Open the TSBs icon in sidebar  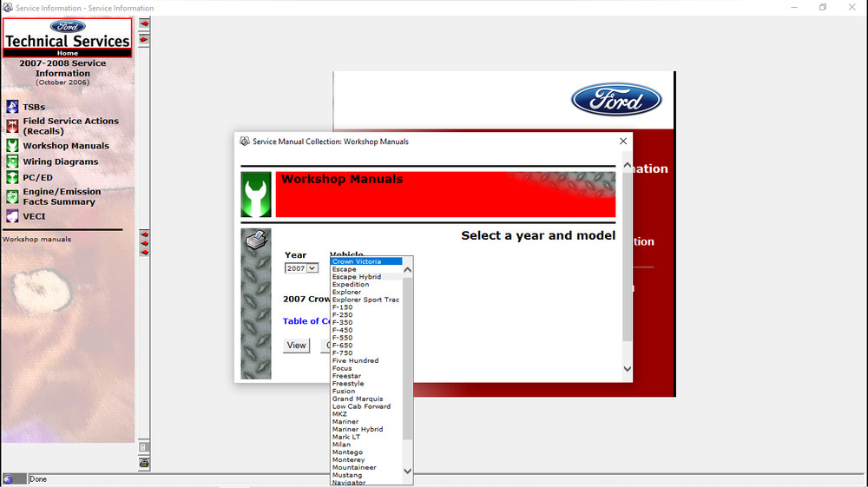(x=12, y=106)
